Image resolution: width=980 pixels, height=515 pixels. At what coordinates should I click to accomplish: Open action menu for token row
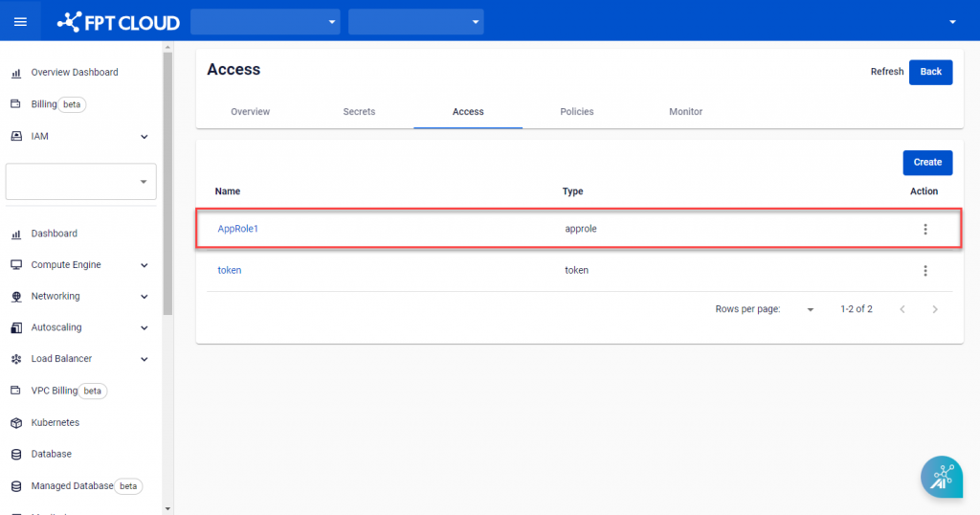pyautogui.click(x=924, y=271)
